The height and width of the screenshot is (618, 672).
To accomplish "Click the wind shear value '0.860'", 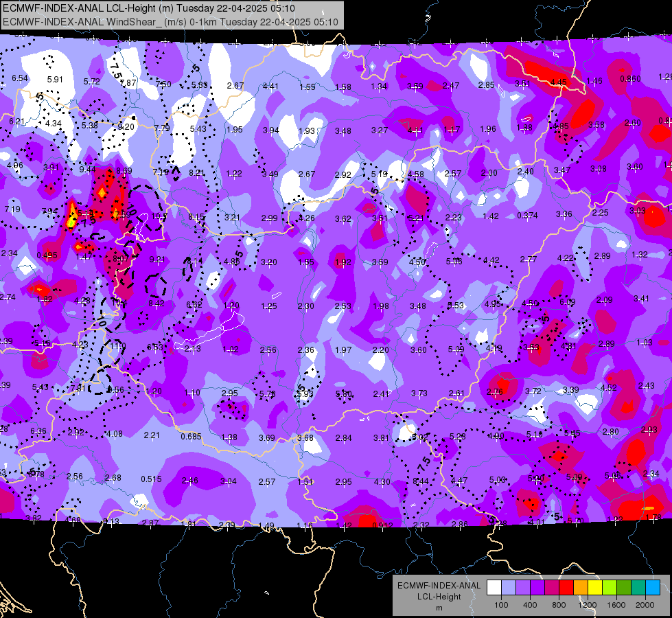I will [x=630, y=79].
